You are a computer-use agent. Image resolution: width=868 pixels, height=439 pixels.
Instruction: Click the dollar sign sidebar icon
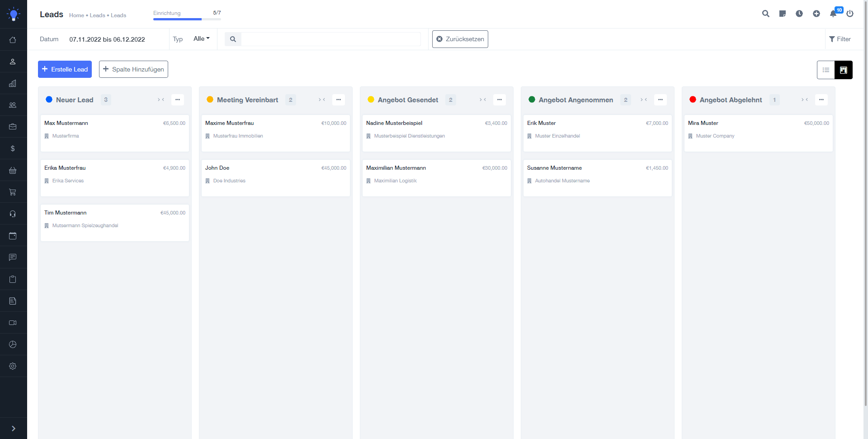tap(13, 148)
